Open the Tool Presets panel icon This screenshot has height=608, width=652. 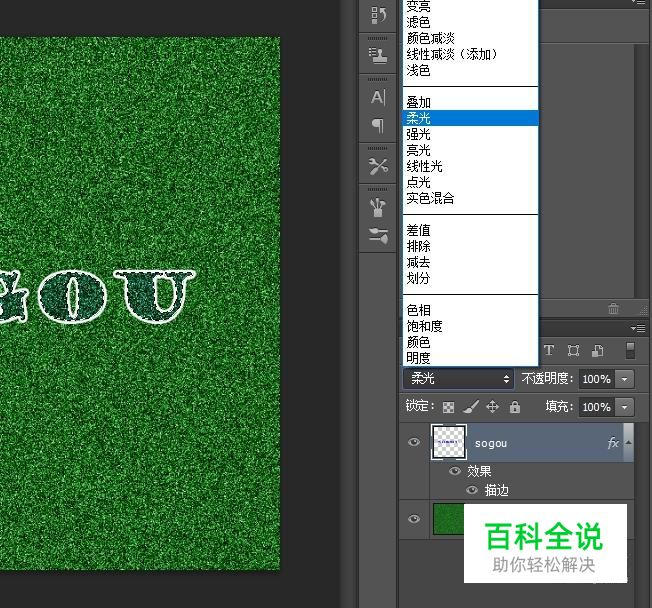tap(378, 166)
